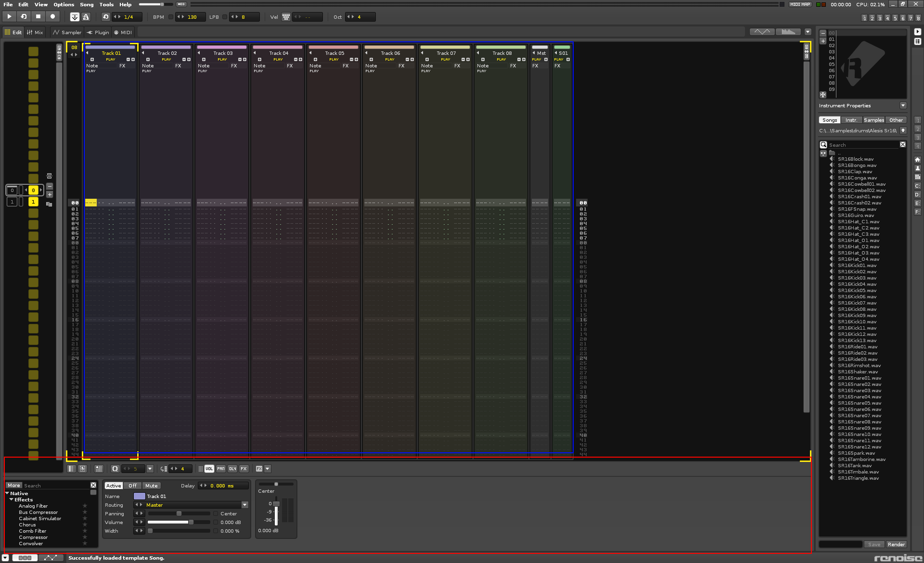Image resolution: width=924 pixels, height=563 pixels.
Task: Click the disk browser Search field
Action: (x=863, y=145)
